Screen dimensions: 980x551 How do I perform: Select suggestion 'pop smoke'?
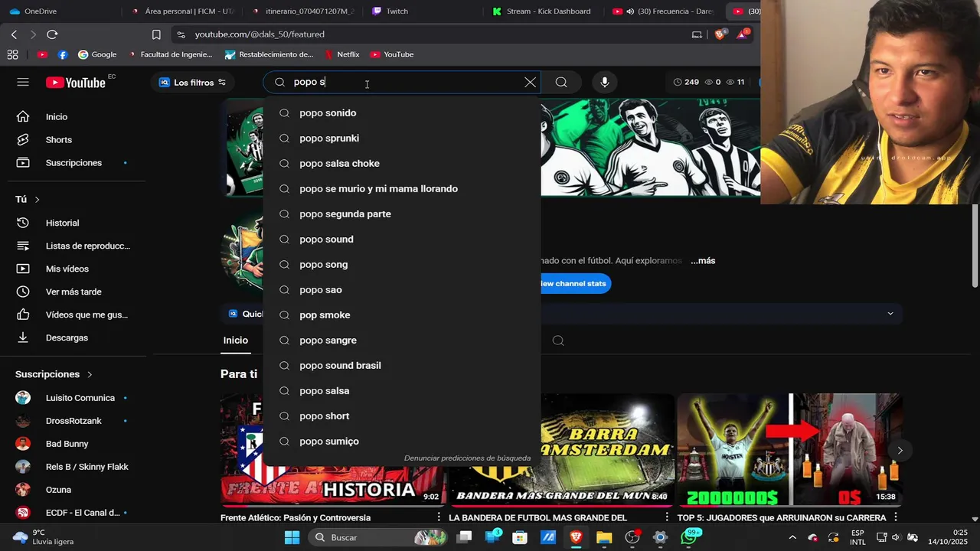(x=402, y=315)
